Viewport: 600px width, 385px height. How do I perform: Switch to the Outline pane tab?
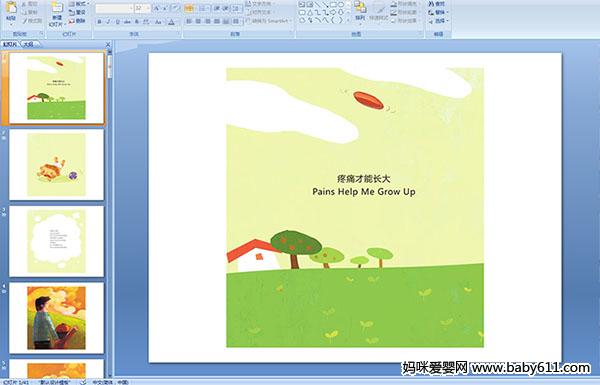[29, 44]
